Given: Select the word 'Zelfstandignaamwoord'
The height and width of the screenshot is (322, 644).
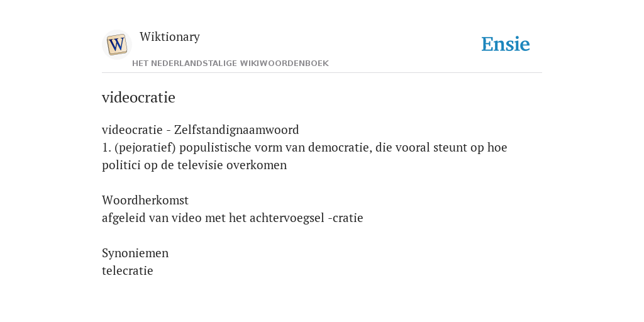Looking at the screenshot, I should 236,130.
